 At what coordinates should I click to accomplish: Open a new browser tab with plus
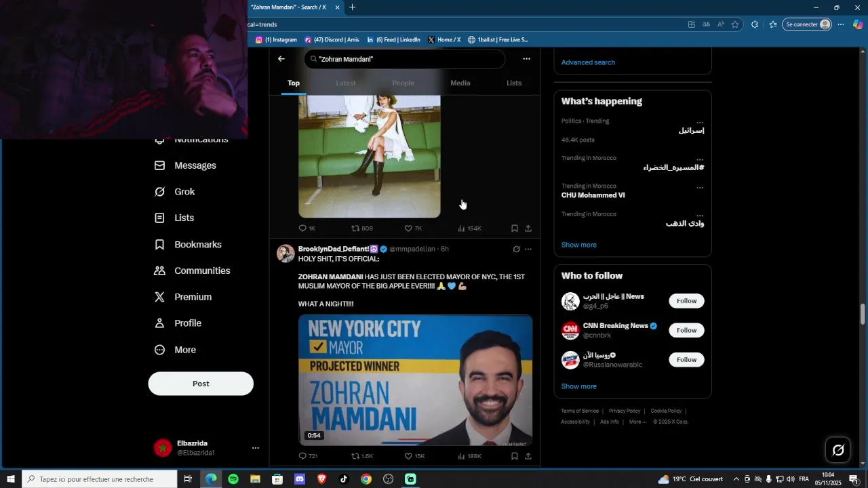pyautogui.click(x=352, y=7)
